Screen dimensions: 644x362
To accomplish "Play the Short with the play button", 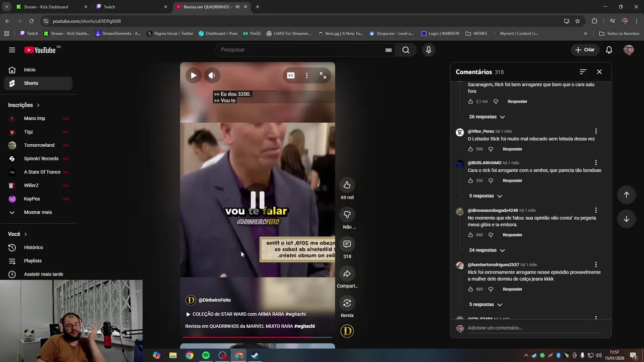I will point(194,75).
